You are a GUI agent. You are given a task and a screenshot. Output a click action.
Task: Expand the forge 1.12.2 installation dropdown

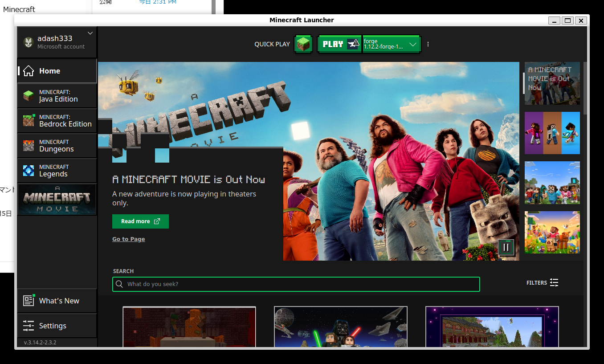point(392,44)
